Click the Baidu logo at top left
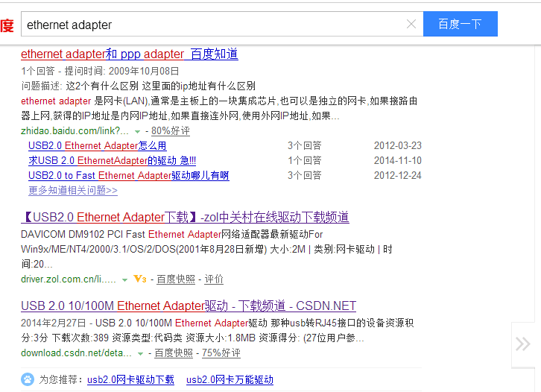 [6, 25]
